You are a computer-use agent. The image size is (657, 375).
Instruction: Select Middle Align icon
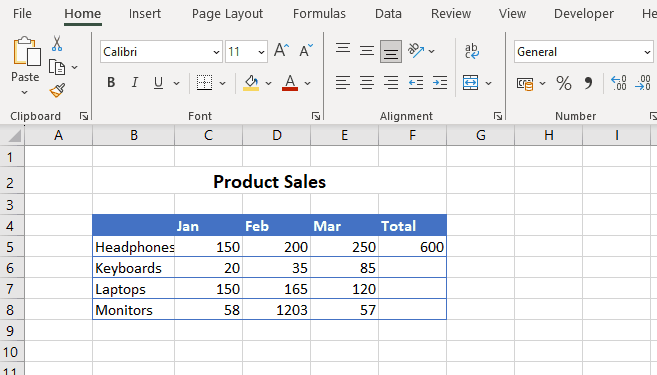pos(367,51)
